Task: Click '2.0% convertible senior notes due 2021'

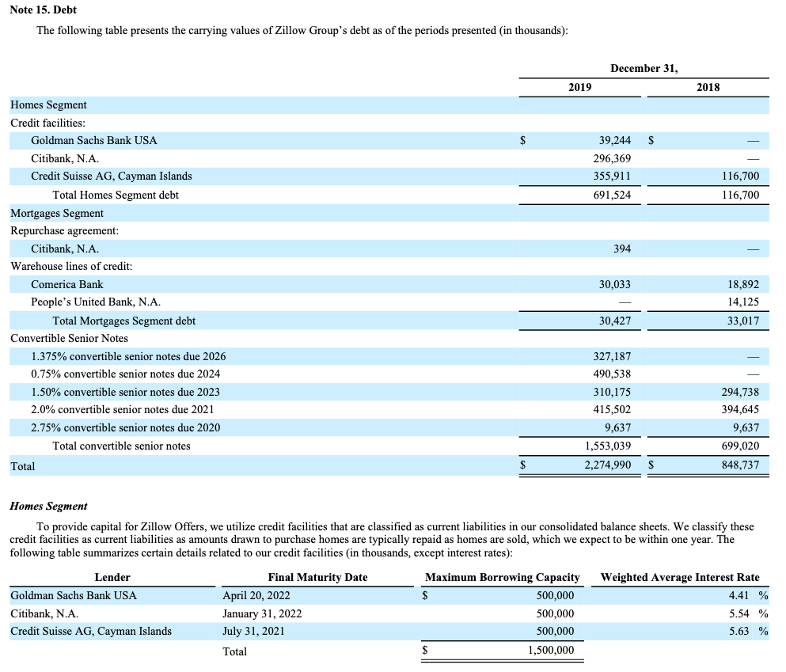Action: point(123,409)
